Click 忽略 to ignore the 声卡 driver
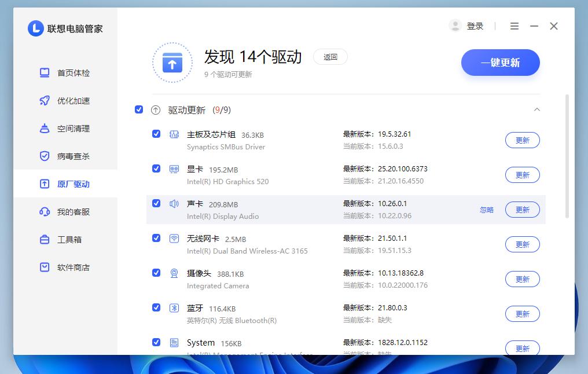This screenshot has height=374, width=588. click(x=487, y=210)
